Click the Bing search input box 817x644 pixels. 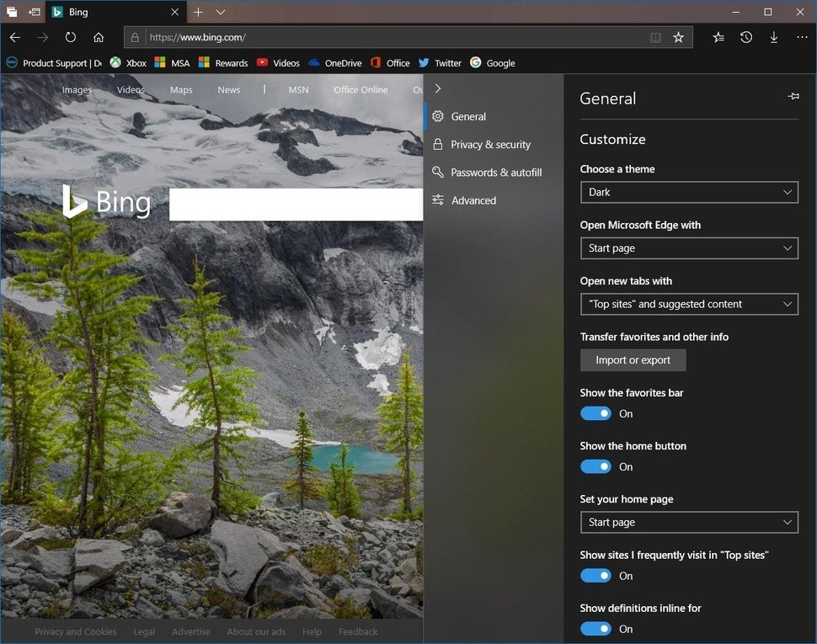click(295, 203)
